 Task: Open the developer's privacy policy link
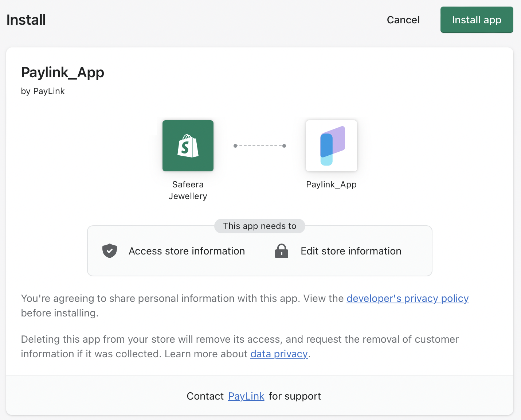click(407, 298)
